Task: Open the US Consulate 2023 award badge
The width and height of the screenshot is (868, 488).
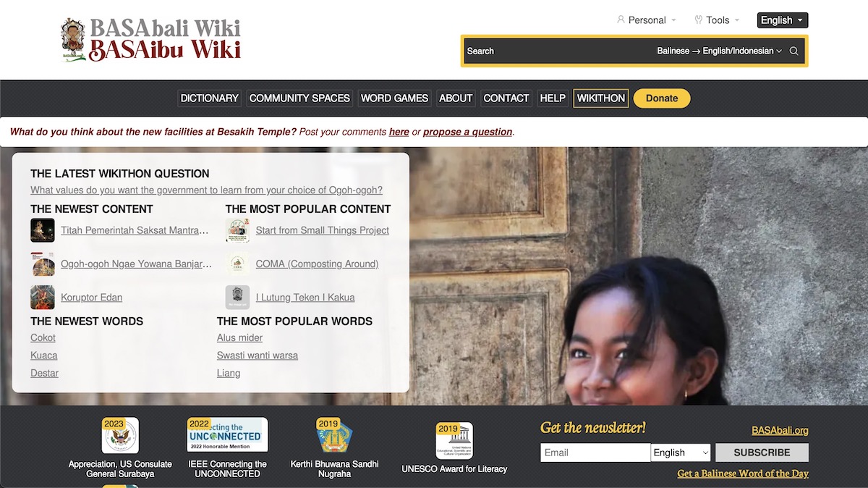Action: pyautogui.click(x=120, y=435)
